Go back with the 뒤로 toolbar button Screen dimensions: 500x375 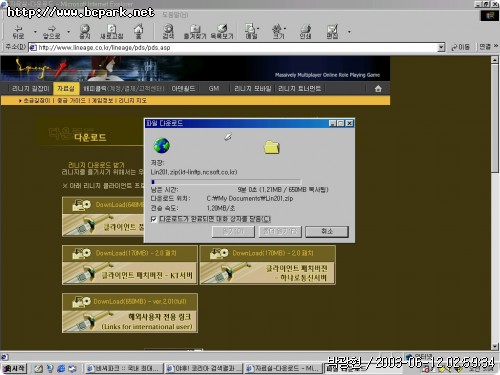pyautogui.click(x=18, y=32)
